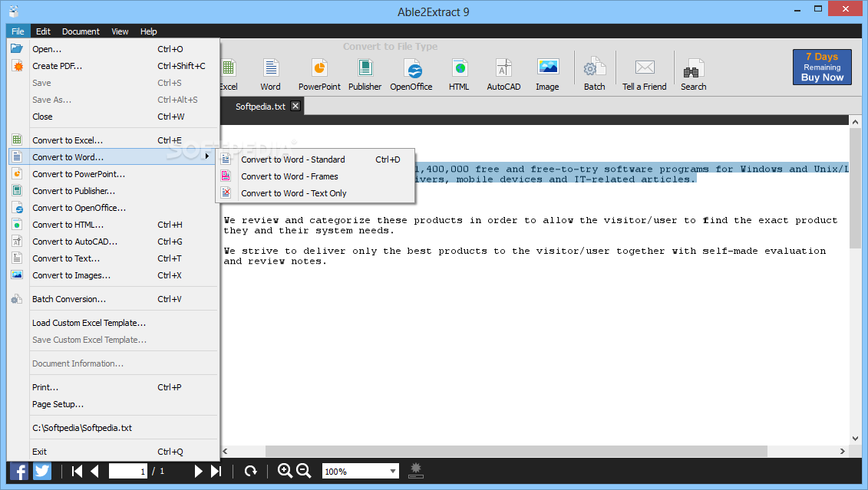Image resolution: width=868 pixels, height=490 pixels.
Task: Click the Search binoculars icon
Action: (x=693, y=69)
